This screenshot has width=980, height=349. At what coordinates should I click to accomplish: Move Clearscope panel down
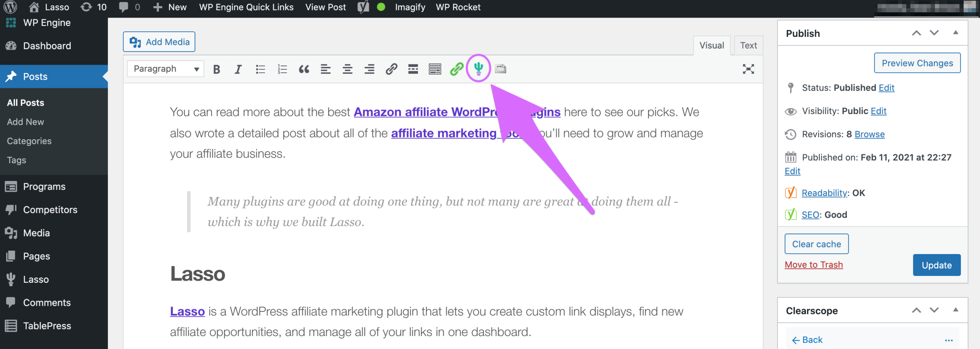coord(934,310)
